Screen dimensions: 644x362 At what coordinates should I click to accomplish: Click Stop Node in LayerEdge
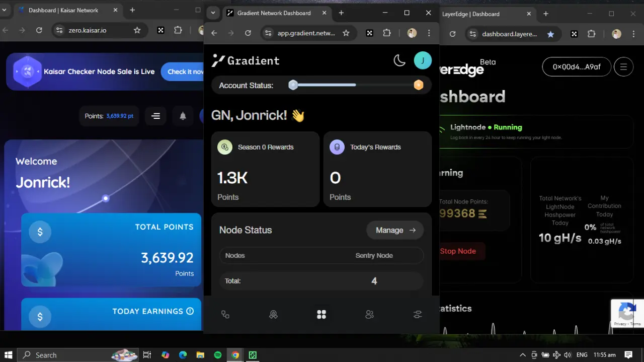coord(459,251)
